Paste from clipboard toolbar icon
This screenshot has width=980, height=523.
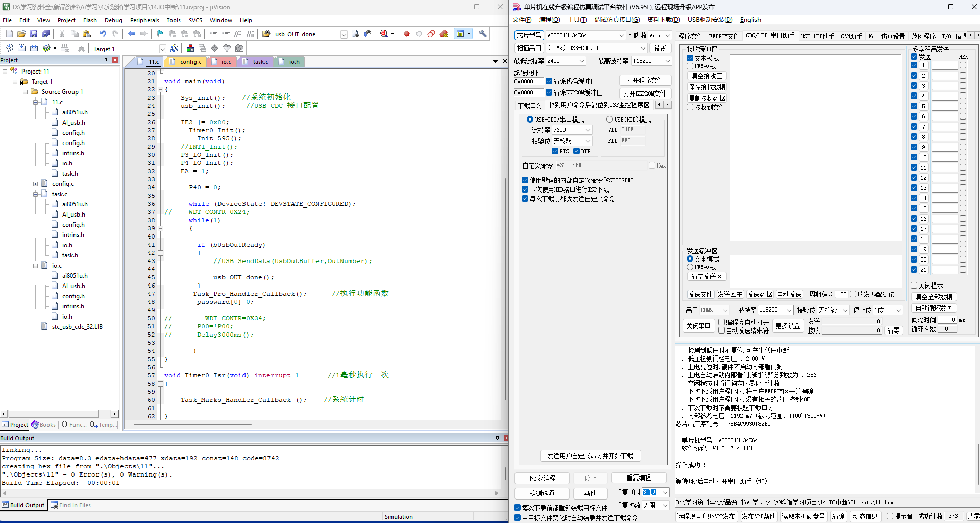[x=87, y=34]
